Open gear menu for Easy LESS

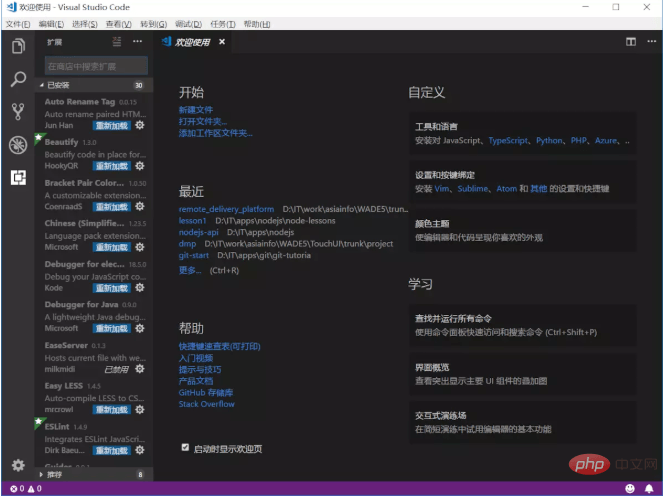(140, 409)
